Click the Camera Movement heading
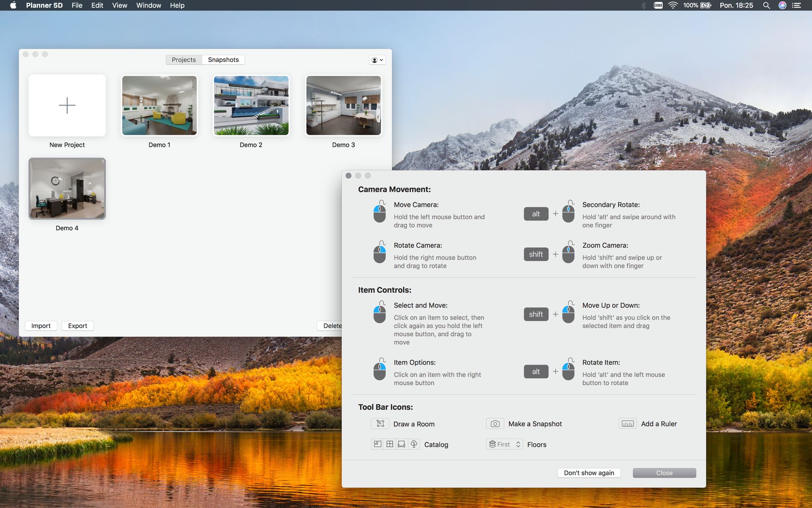812x508 pixels. (394, 189)
